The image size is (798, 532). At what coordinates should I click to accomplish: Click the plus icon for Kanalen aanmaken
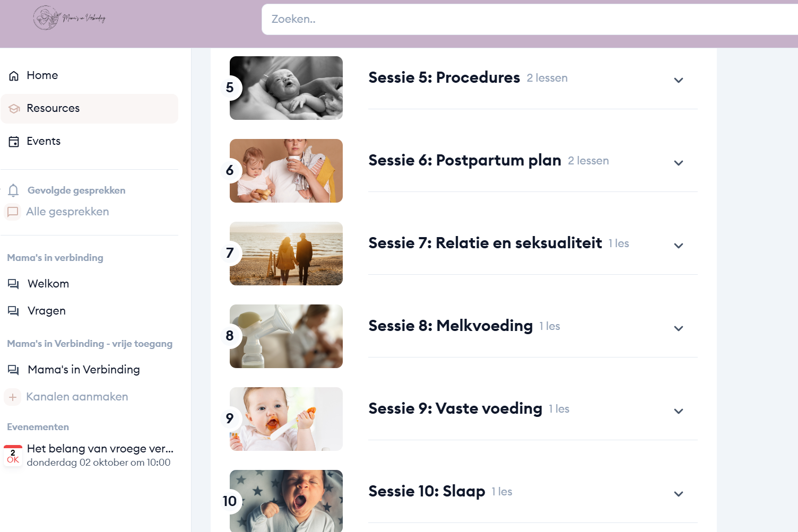pyautogui.click(x=13, y=397)
